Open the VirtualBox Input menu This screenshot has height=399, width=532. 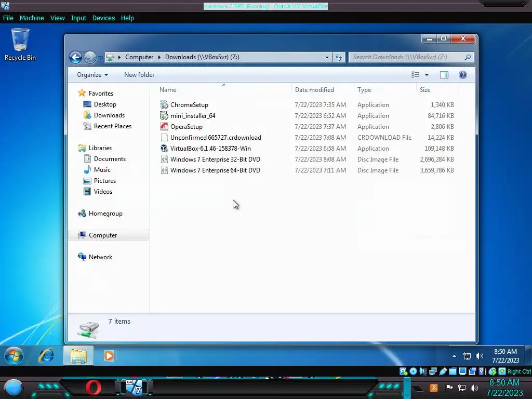point(78,18)
